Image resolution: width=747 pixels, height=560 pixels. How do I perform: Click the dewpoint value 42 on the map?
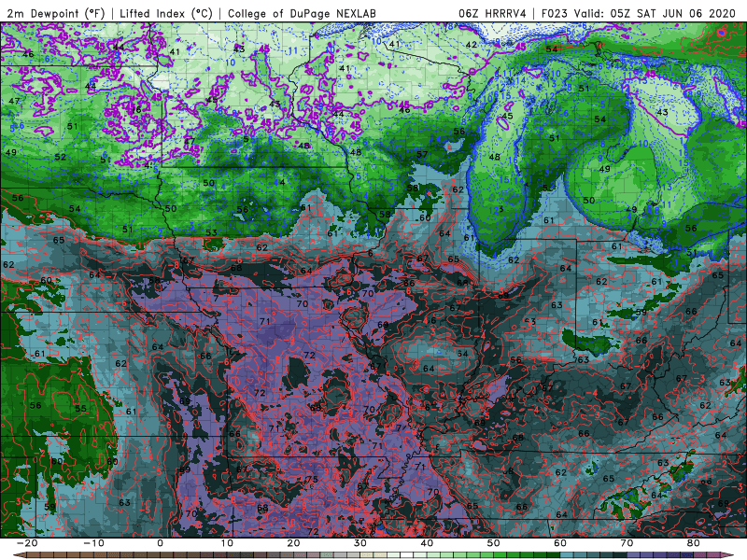tap(472, 45)
